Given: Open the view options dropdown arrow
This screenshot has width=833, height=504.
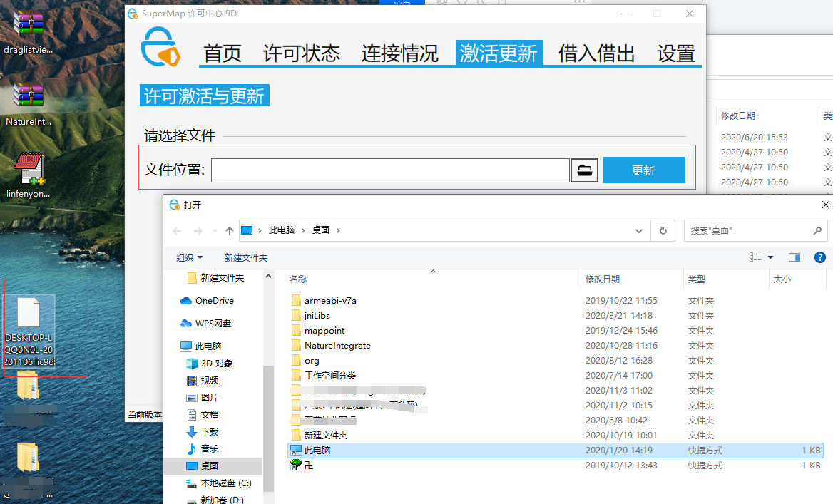Looking at the screenshot, I should 770,257.
